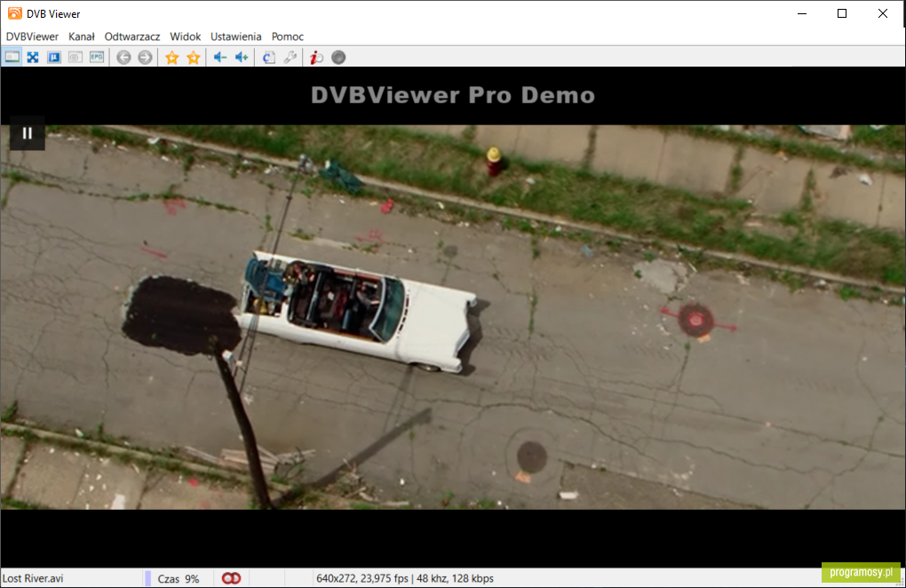Open the DVBViewer menu
This screenshot has height=588, width=906.
pos(32,36)
